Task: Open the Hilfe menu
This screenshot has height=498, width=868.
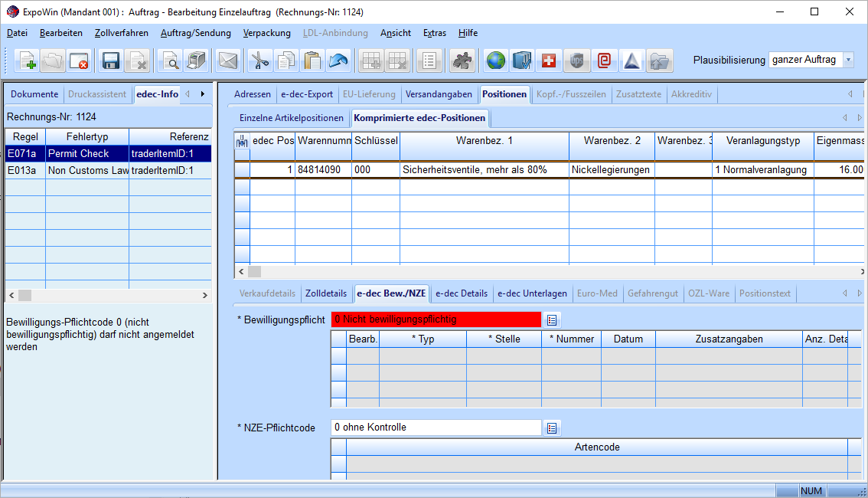Action: (468, 33)
